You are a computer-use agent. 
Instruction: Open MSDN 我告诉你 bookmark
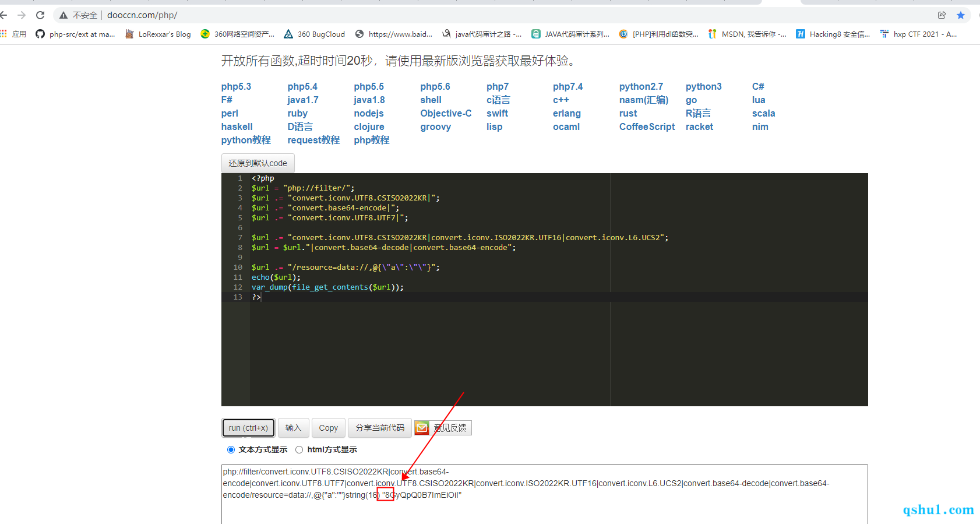click(x=748, y=34)
